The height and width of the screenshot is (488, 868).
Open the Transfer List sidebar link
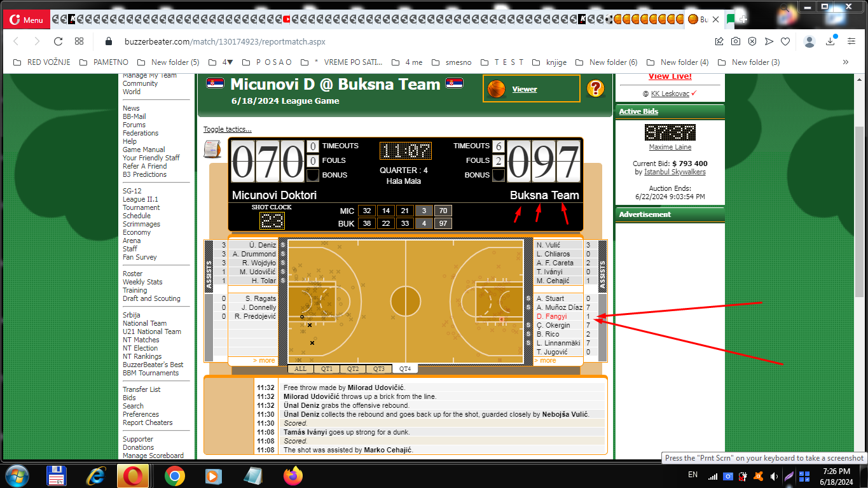click(141, 389)
